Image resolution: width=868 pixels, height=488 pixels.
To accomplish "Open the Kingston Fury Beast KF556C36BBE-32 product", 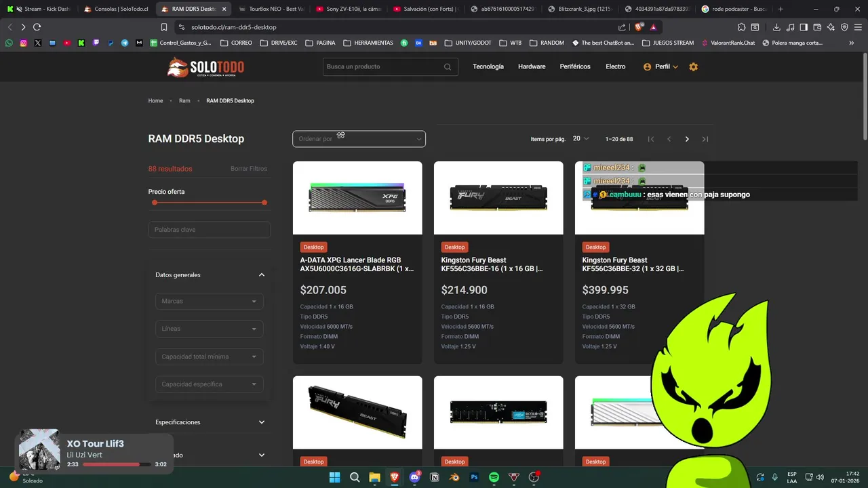I will pyautogui.click(x=639, y=264).
